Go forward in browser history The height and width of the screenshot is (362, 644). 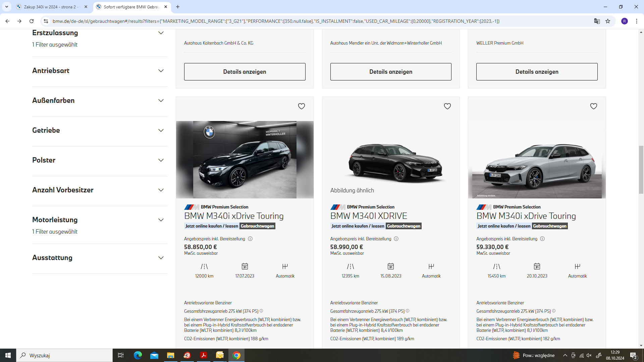(x=19, y=21)
